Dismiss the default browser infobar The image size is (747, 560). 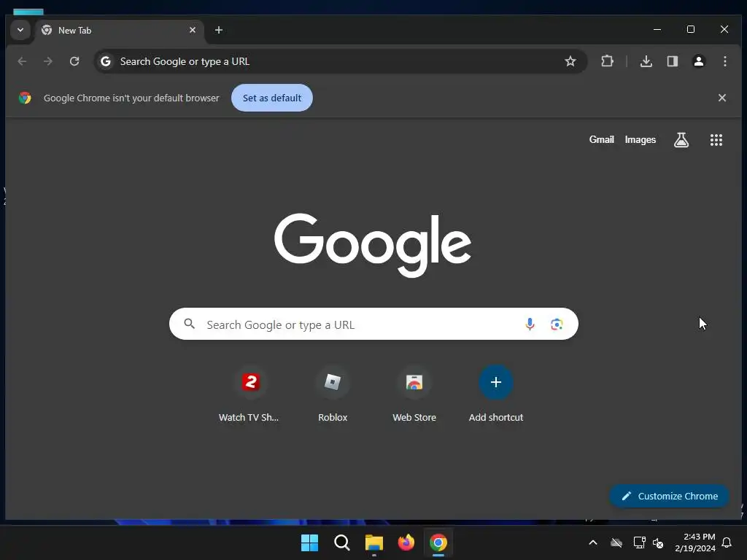tap(722, 98)
